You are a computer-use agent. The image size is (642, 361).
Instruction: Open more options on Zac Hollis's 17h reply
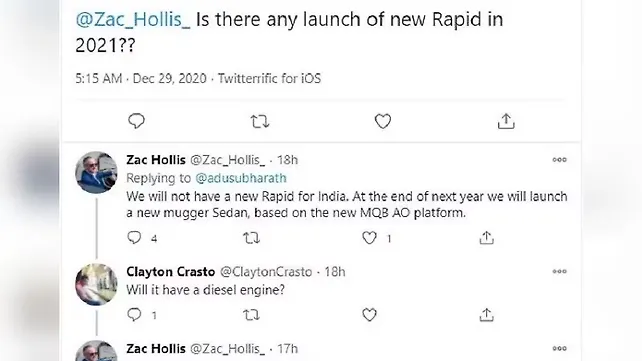pyautogui.click(x=559, y=349)
